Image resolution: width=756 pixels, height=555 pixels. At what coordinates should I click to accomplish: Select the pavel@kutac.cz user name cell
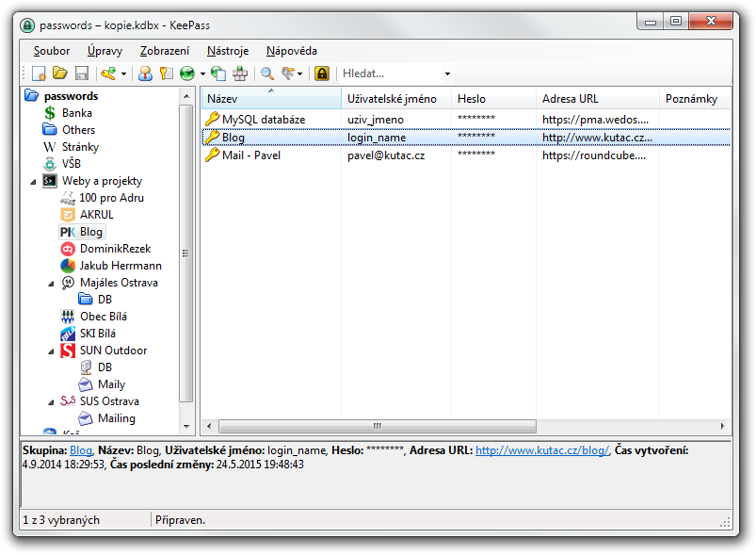tap(386, 155)
